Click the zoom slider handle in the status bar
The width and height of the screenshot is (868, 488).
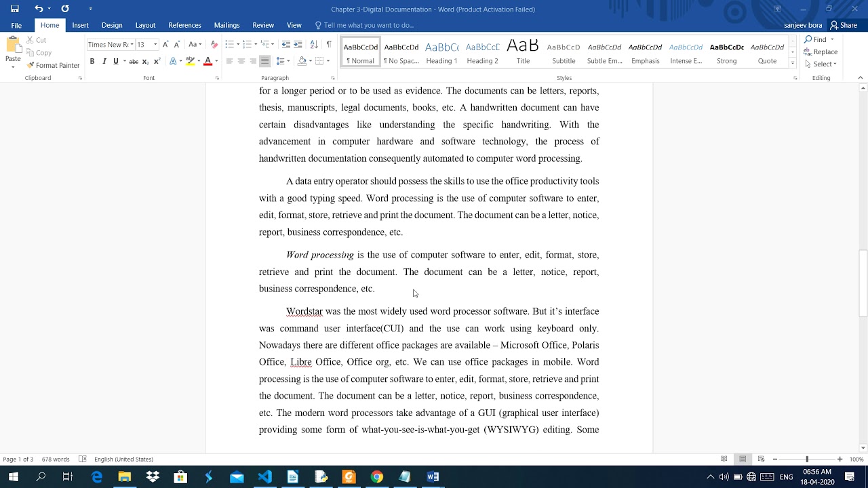(807, 459)
